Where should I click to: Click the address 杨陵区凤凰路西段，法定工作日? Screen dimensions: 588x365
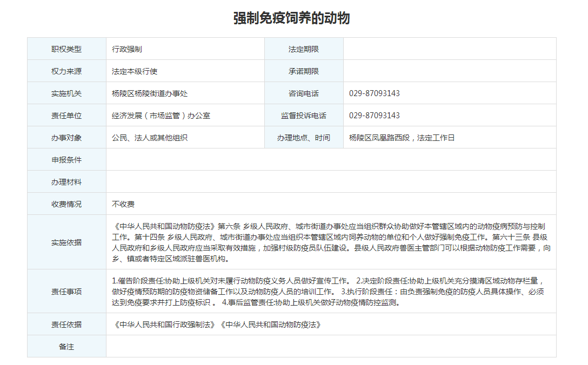pyautogui.click(x=402, y=138)
